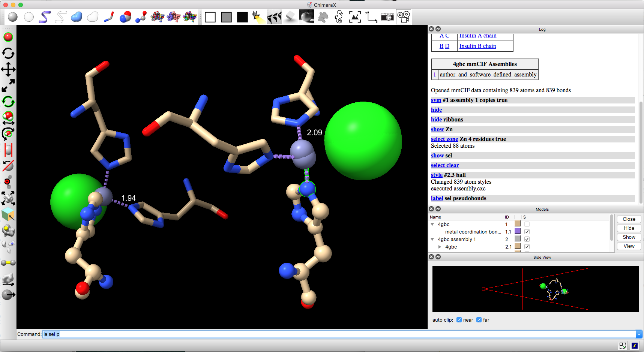The height and width of the screenshot is (352, 644).
Task: Click 'select zone' command link in Log
Action: [444, 139]
